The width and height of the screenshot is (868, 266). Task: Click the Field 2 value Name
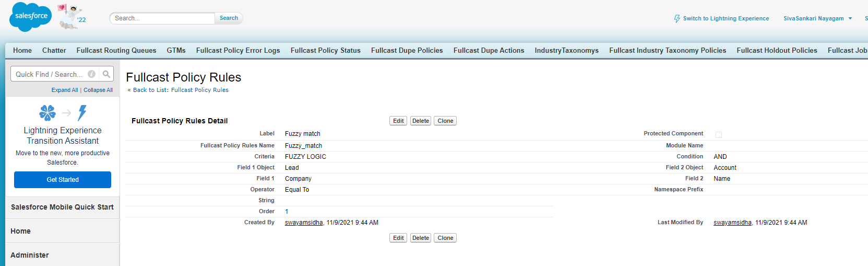[x=722, y=179]
